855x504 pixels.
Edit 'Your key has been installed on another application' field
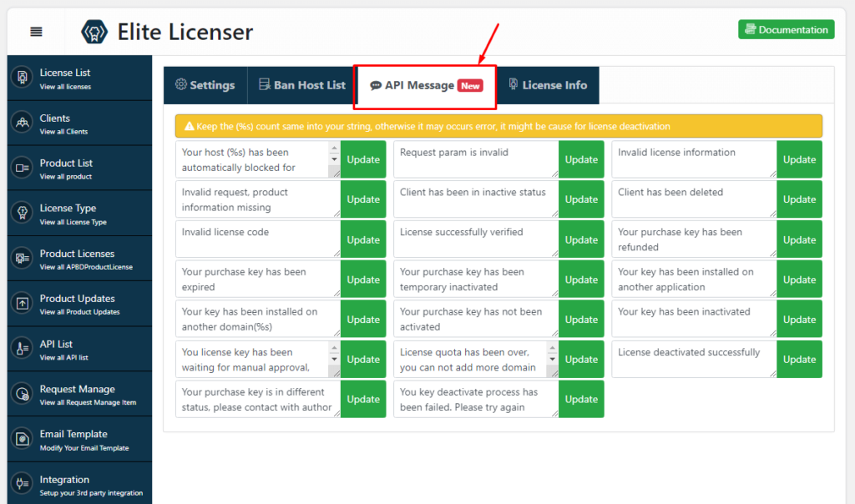pos(694,279)
